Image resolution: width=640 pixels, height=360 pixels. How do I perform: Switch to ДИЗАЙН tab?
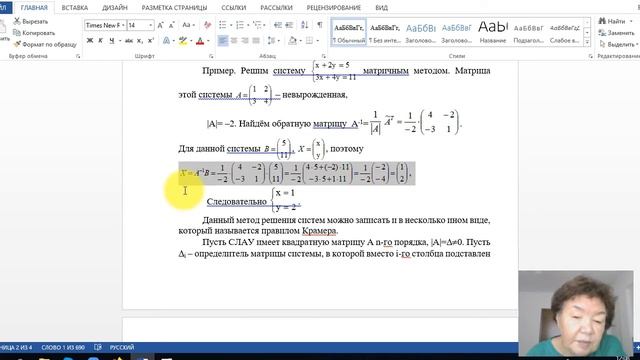115,7
